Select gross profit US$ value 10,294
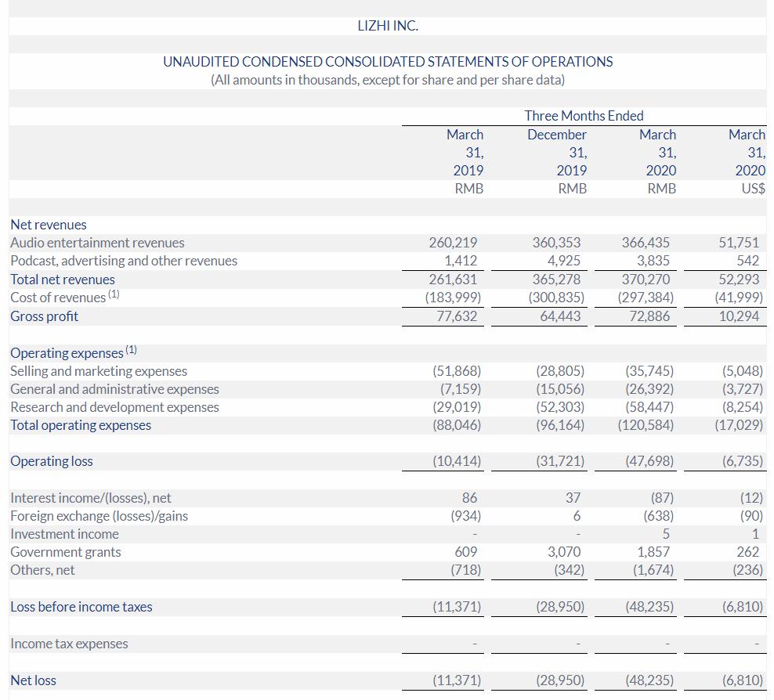Screen dimensions: 774x700 pos(739,316)
